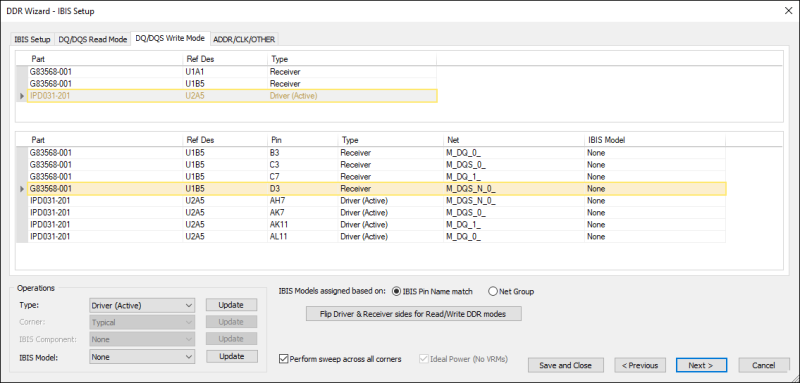Click Update button next to IBIS Component
This screenshot has width=800, height=383.
[232, 339]
